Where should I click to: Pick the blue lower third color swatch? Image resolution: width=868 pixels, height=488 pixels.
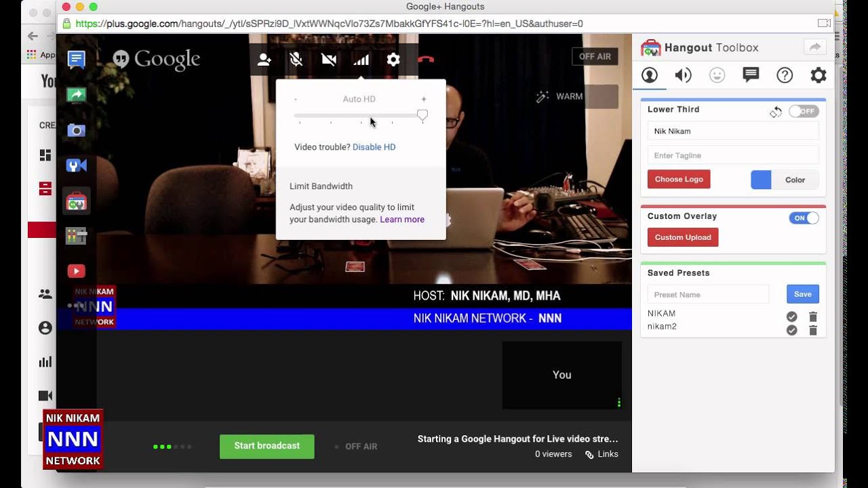[761, 180]
